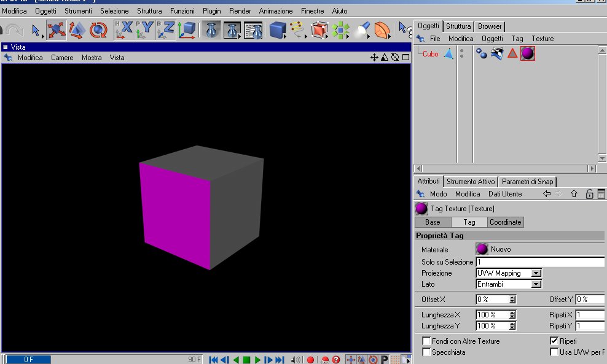Click viewport zoom camera icon

(x=385, y=57)
